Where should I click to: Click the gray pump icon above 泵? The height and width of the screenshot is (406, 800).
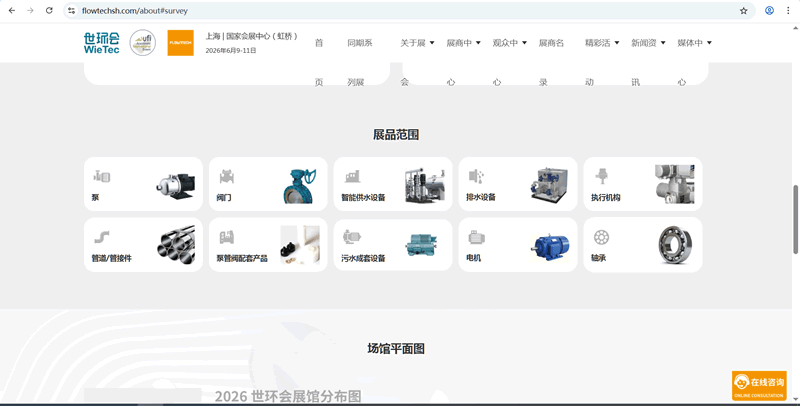101,177
